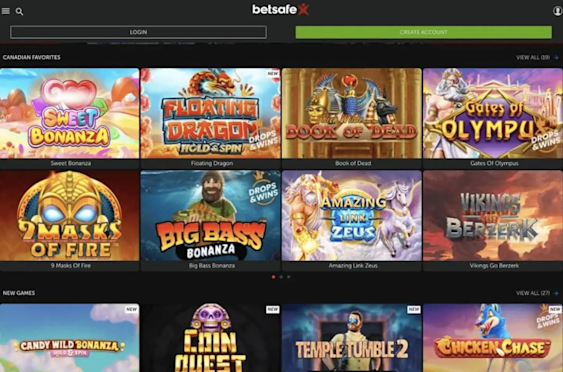Open the user profile icon
Viewport: 563px width, 372px height.
(x=558, y=11)
